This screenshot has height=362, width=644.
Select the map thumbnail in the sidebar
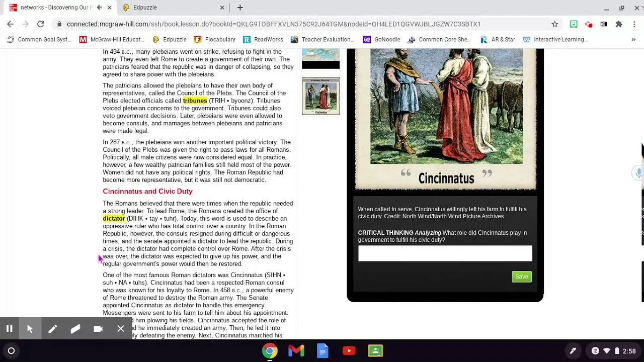point(320,59)
